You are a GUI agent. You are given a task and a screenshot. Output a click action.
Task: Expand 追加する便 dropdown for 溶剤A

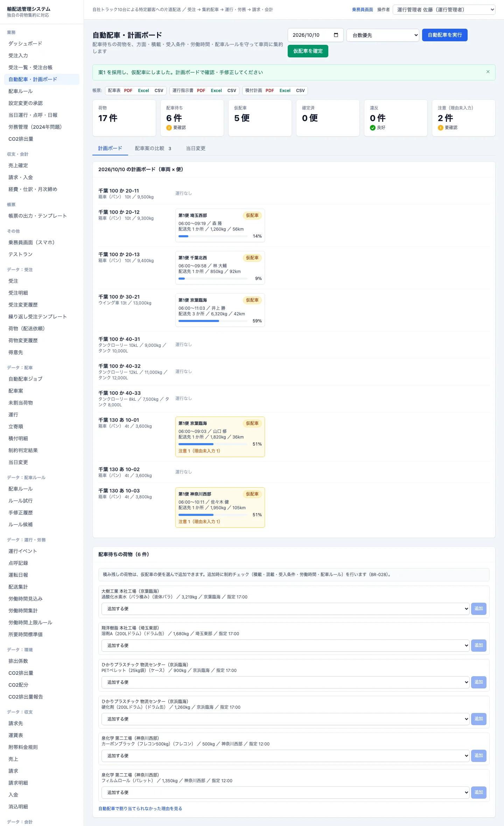pyautogui.click(x=285, y=645)
